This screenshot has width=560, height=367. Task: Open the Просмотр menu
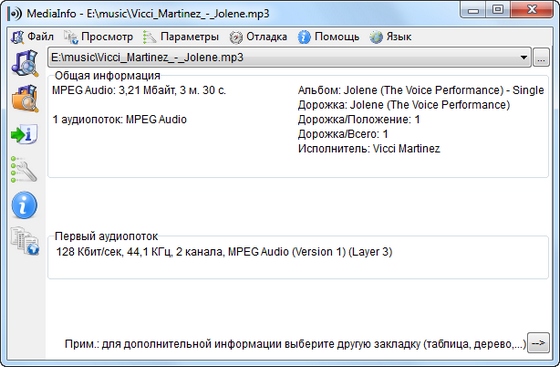click(x=107, y=36)
